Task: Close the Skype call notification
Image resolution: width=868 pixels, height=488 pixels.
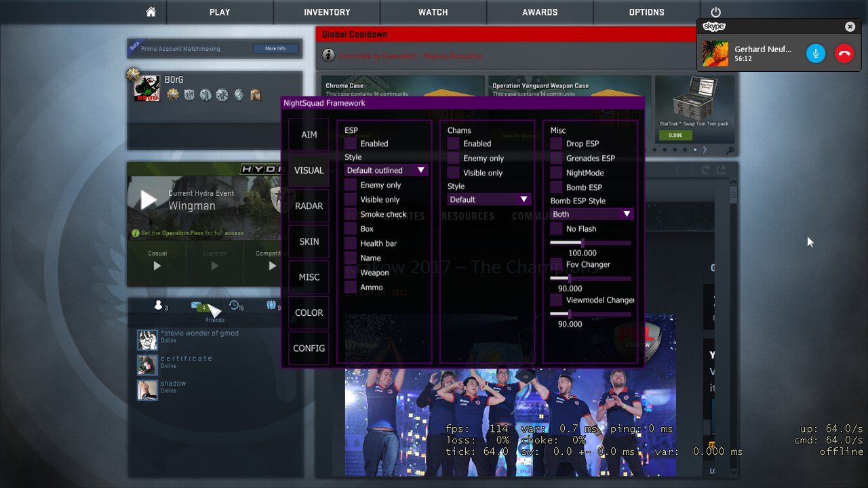Action: point(850,26)
